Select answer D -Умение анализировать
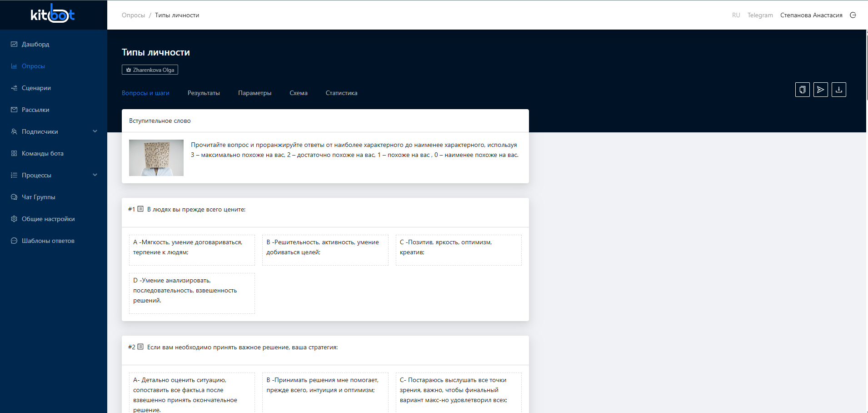The image size is (868, 413). (192, 293)
